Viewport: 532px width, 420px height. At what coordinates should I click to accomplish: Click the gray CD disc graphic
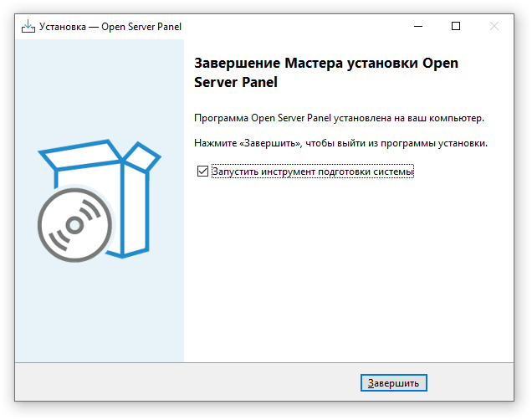click(x=74, y=225)
